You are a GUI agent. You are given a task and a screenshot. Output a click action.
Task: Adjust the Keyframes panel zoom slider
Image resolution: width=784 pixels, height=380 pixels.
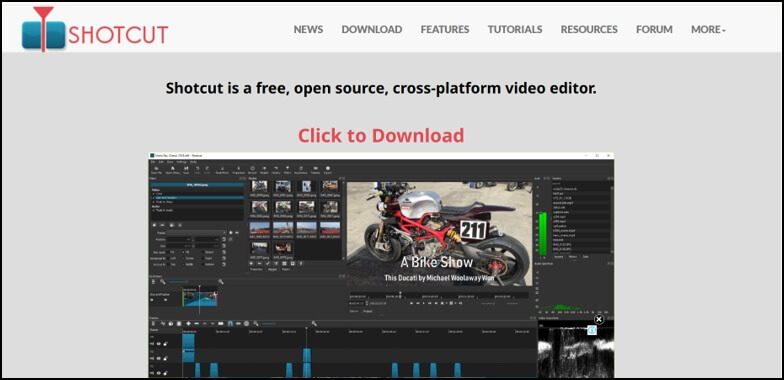[178, 282]
